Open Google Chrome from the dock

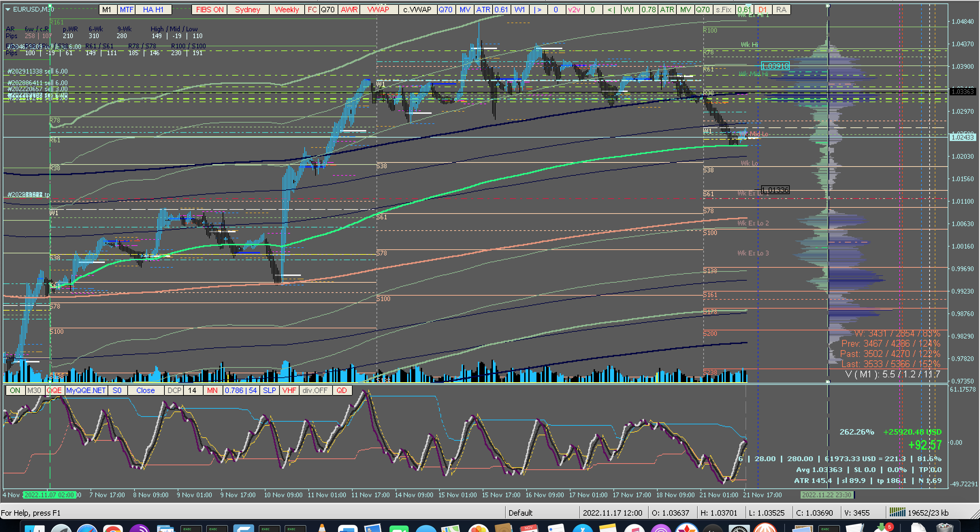point(113,529)
